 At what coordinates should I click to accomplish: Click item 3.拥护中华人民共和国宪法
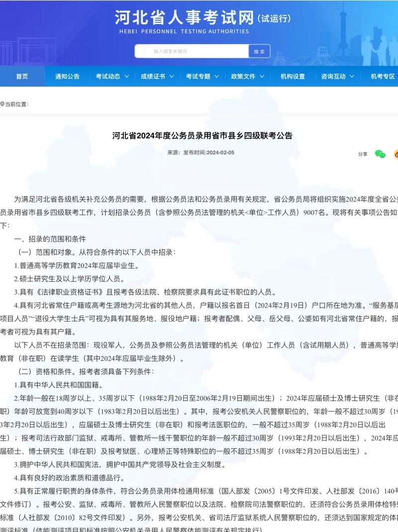(x=120, y=464)
